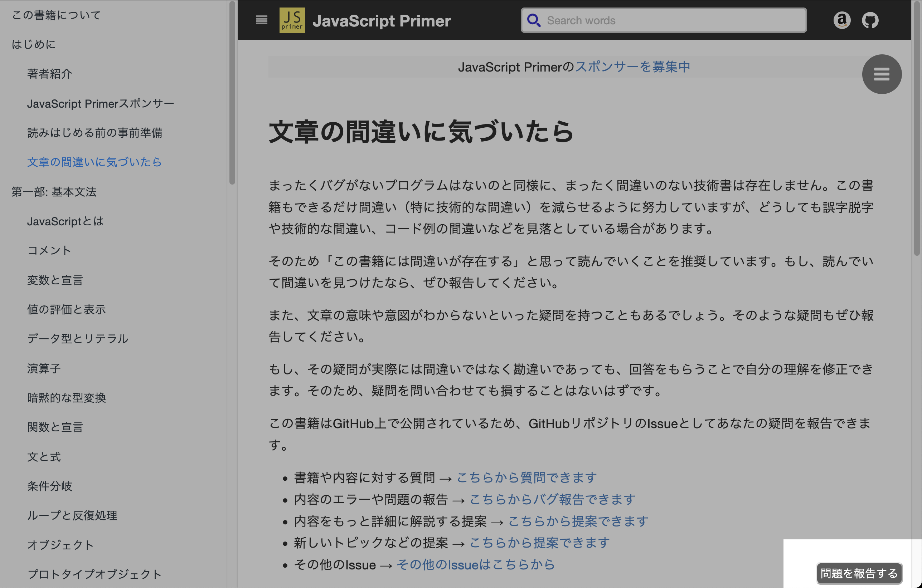Image resolution: width=922 pixels, height=588 pixels.
Task: Open 暗黙的な型変換 in the sidebar
Action: pyautogui.click(x=66, y=398)
